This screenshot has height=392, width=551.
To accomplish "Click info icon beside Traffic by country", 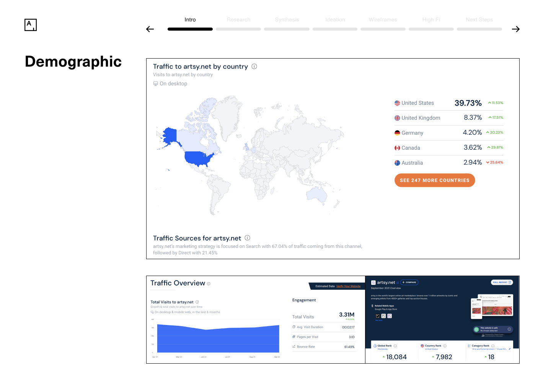I will [x=254, y=66].
